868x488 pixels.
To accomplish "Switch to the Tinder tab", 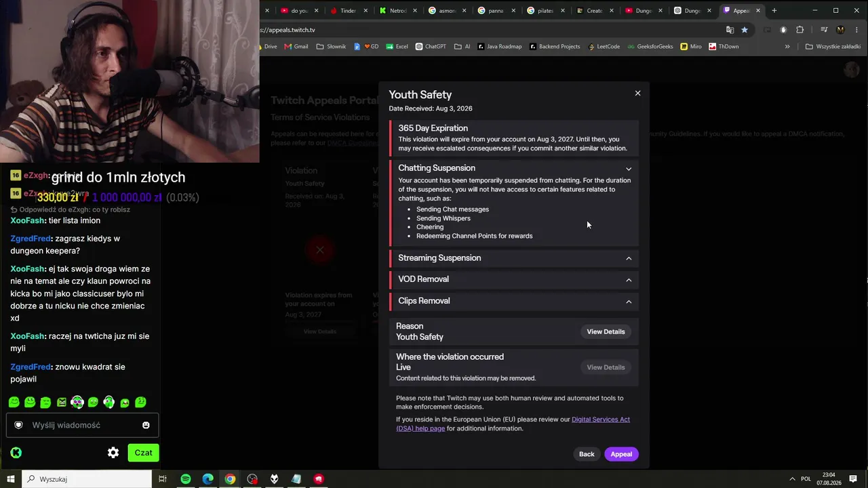I will pyautogui.click(x=348, y=11).
